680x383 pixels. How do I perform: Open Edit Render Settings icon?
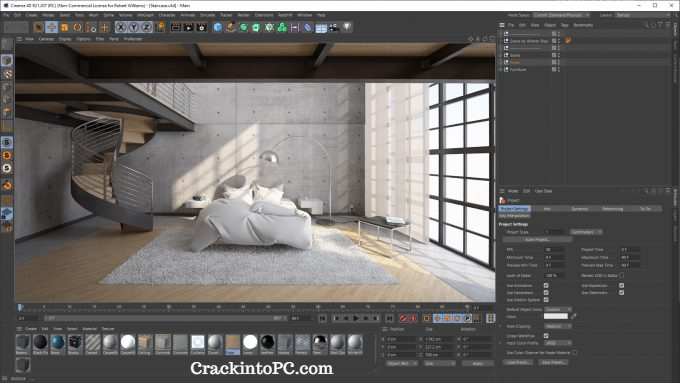pos(202,27)
